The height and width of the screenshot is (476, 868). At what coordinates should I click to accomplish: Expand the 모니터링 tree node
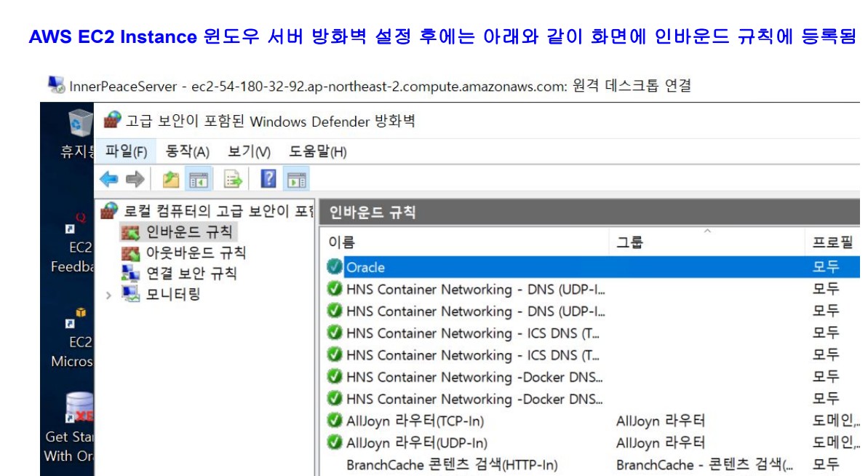point(108,295)
